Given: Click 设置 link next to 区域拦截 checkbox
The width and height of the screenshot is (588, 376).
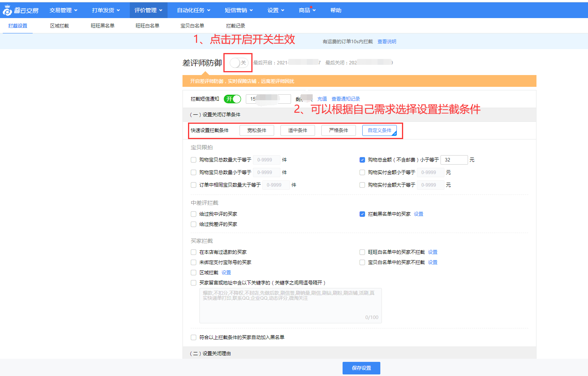Looking at the screenshot, I should [x=226, y=273].
